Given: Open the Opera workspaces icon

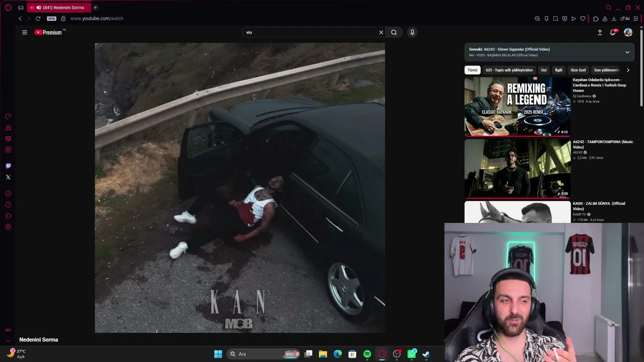Looking at the screenshot, I should 21,8.
